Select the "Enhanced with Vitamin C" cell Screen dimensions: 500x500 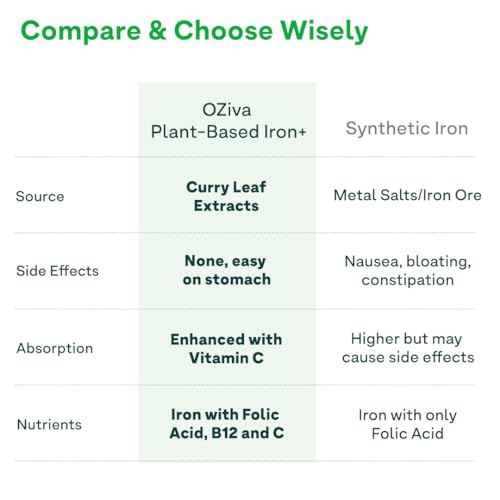pyautogui.click(x=226, y=349)
